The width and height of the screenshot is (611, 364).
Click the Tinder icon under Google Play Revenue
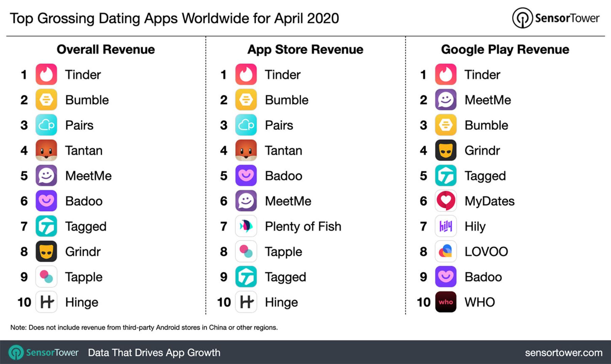[x=446, y=74]
